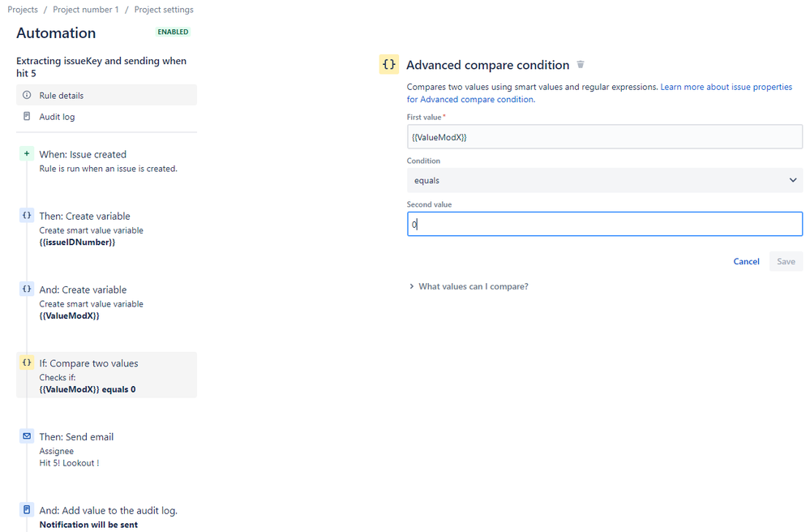Click the rule title Extracting issueKey and sending
The width and height of the screenshot is (810, 532).
click(x=101, y=66)
